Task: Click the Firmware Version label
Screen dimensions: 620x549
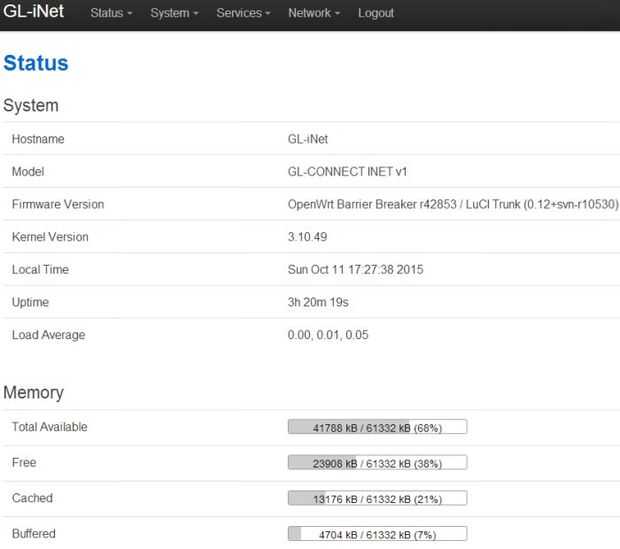Action: point(58,204)
